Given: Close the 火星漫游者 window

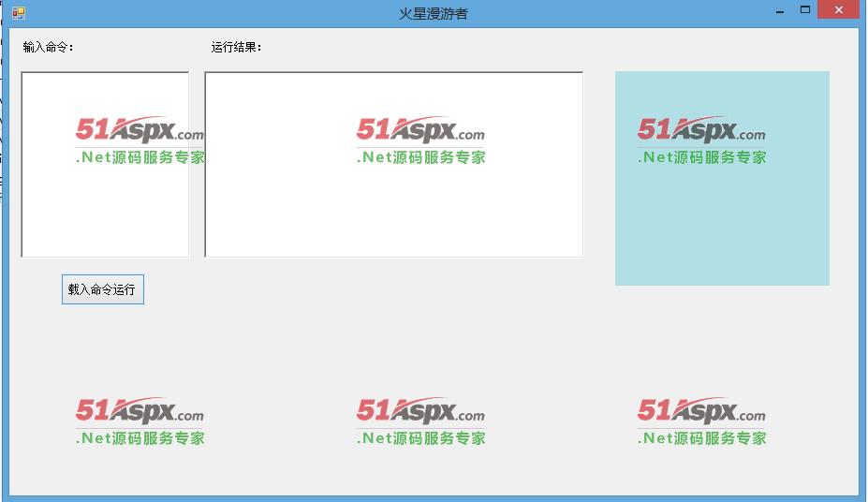Looking at the screenshot, I should (x=839, y=10).
